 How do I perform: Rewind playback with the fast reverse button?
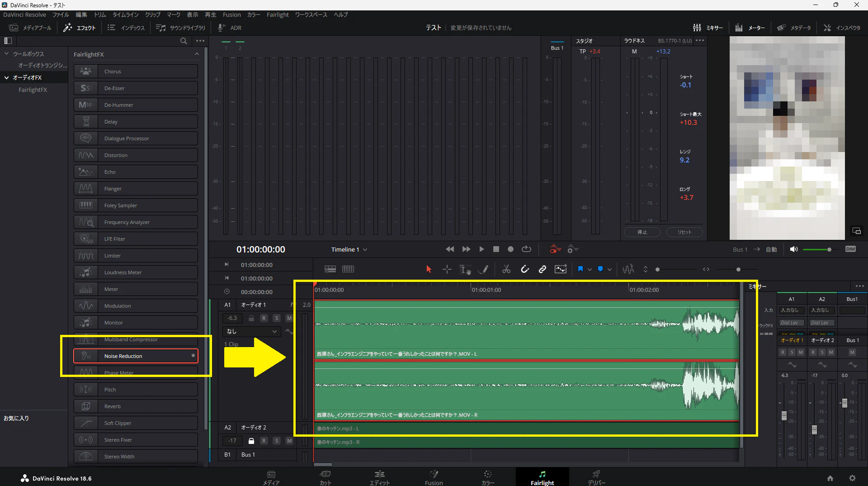click(450, 249)
